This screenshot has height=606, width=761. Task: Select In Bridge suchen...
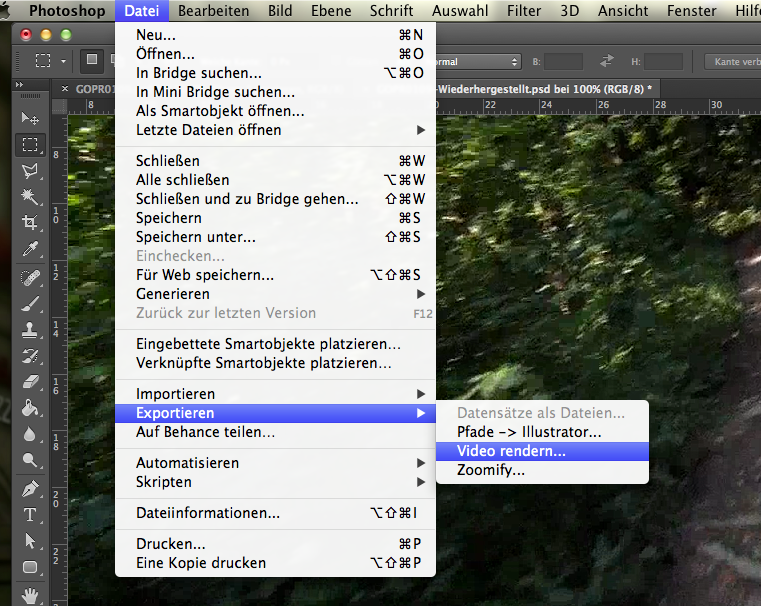click(275, 73)
